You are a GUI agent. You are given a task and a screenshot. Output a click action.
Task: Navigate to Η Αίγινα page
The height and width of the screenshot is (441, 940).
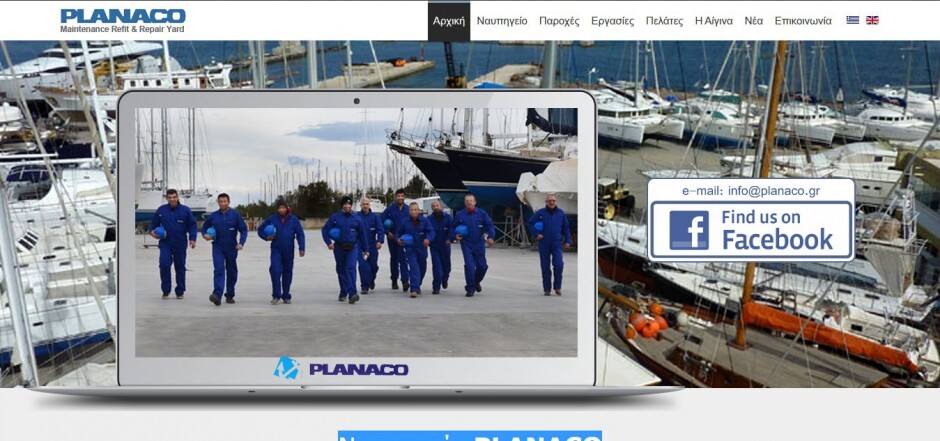click(713, 21)
